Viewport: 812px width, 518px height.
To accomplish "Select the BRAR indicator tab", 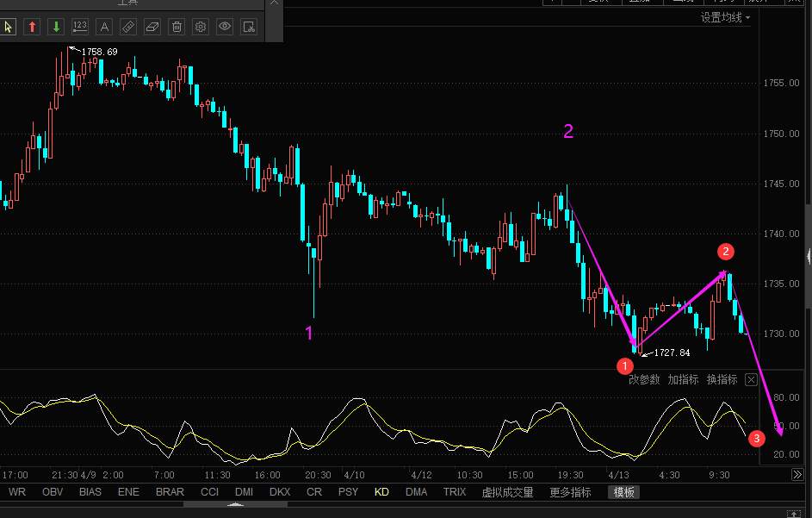I will [x=170, y=492].
